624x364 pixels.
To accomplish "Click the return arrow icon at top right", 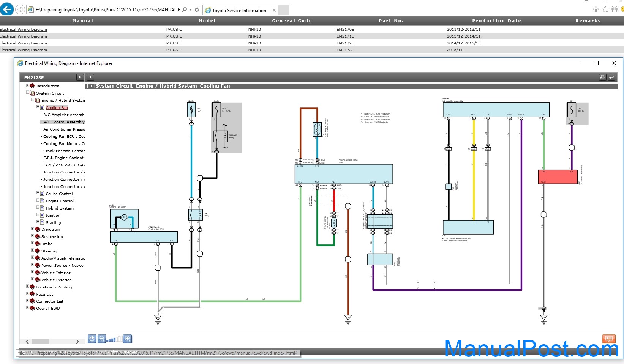I will point(611,77).
